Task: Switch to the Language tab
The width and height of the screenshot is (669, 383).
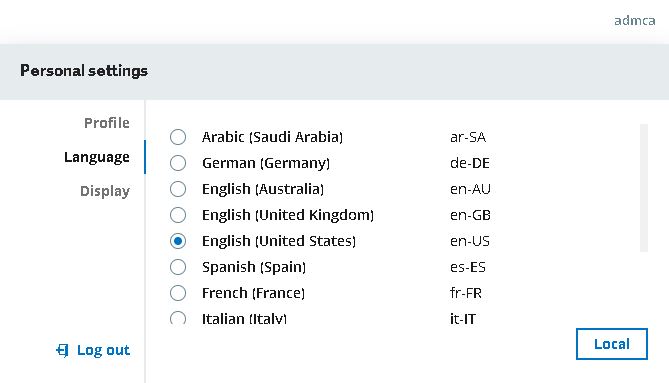Action: pyautogui.click(x=97, y=157)
